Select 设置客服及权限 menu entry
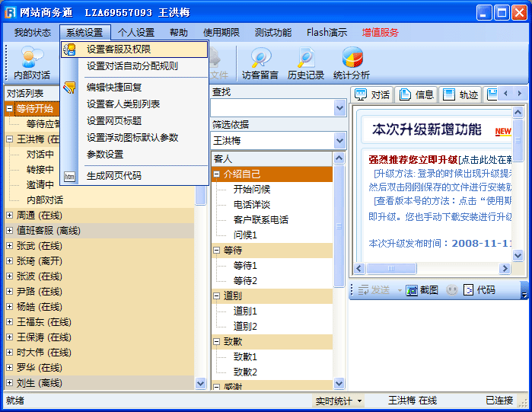 pos(118,50)
